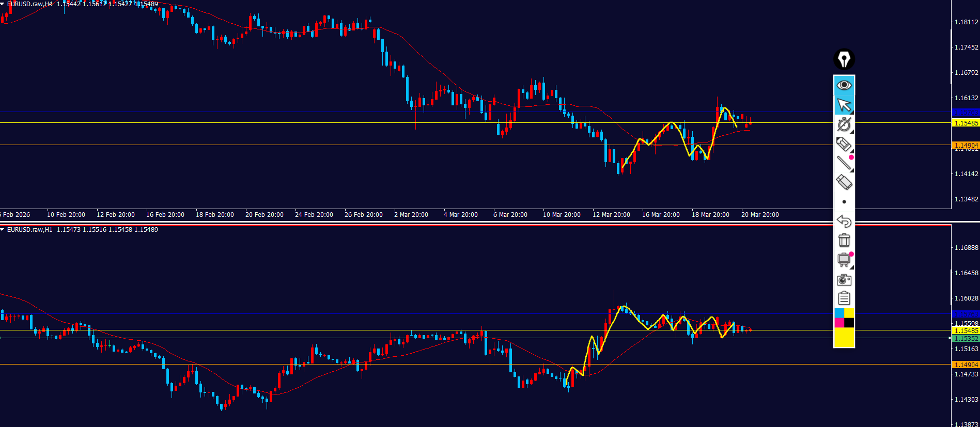The image size is (980, 427).
Task: Delete all drawings with the trash icon
Action: pyautogui.click(x=844, y=240)
